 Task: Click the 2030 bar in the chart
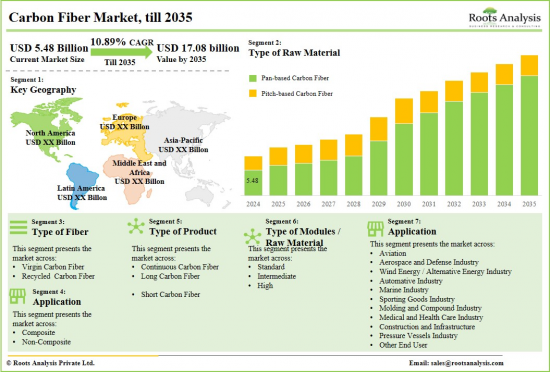coord(404,147)
